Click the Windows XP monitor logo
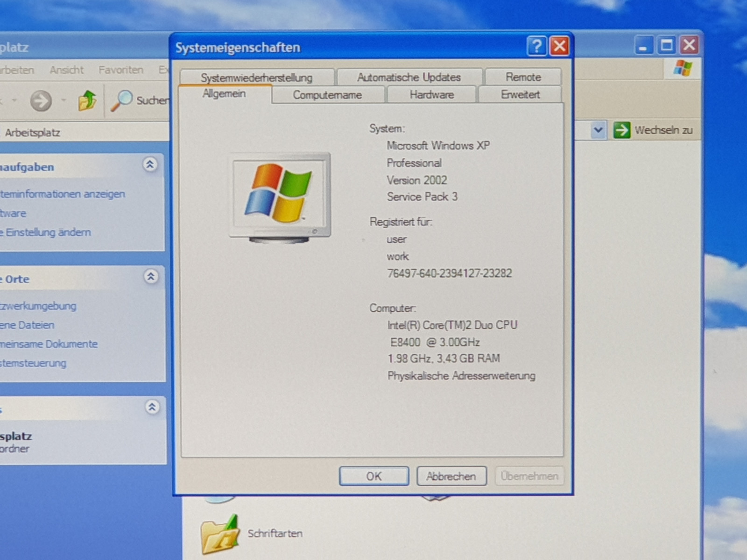 pyautogui.click(x=280, y=196)
